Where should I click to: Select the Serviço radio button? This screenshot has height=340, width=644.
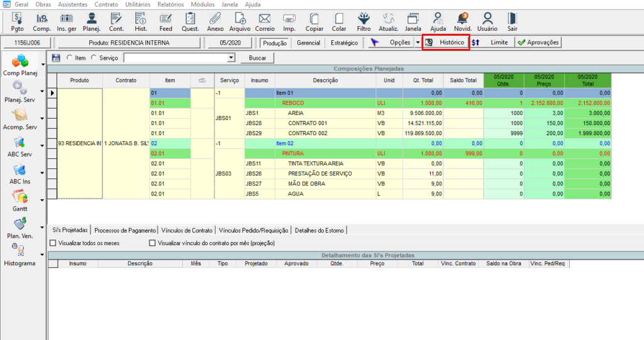coord(94,58)
